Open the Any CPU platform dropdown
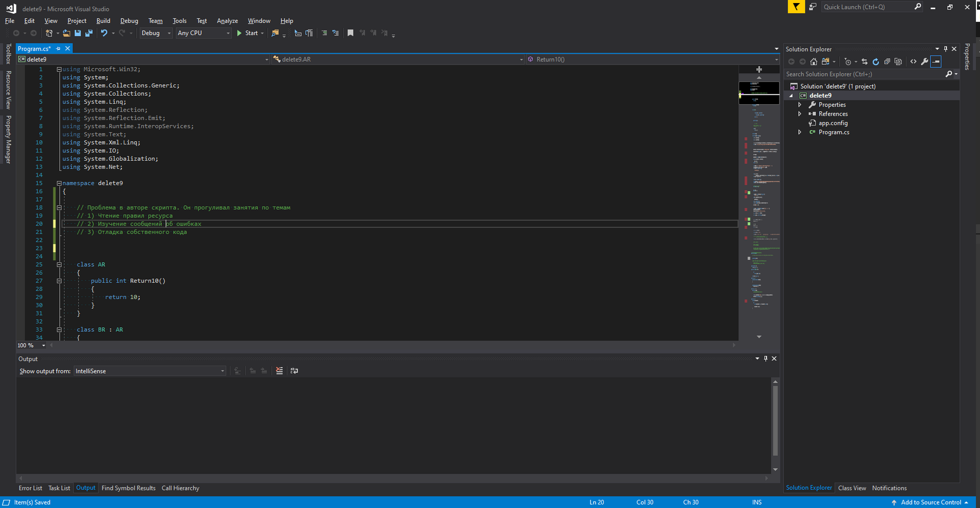Viewport: 980px width, 508px height. click(204, 33)
